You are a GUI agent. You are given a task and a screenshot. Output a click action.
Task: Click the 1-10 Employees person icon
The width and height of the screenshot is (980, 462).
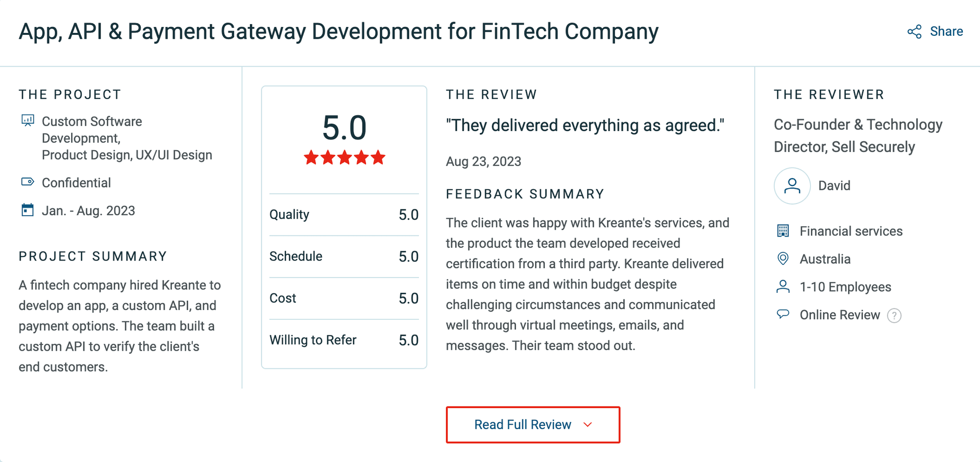coord(783,286)
